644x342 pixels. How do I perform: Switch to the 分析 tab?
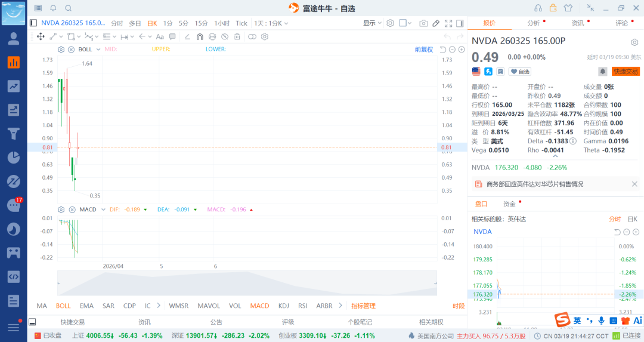point(534,23)
